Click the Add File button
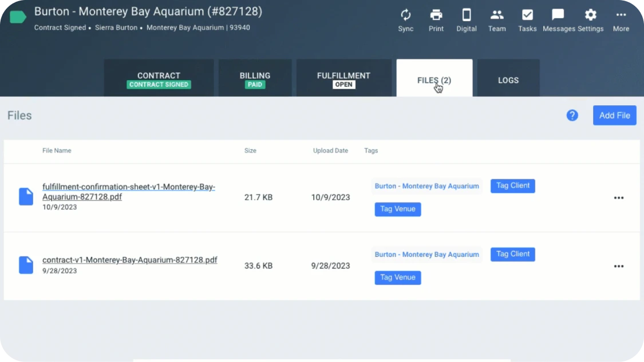The width and height of the screenshot is (644, 362). coord(614,116)
